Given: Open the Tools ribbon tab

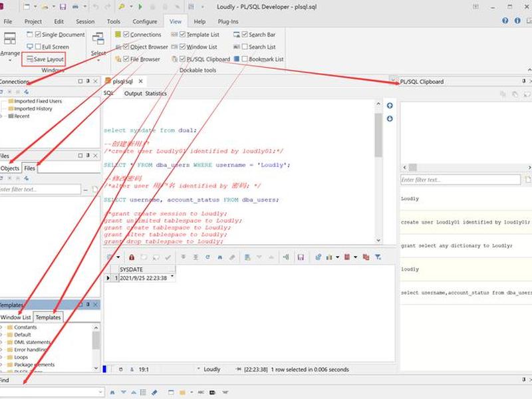Looking at the screenshot, I should pos(114,21).
